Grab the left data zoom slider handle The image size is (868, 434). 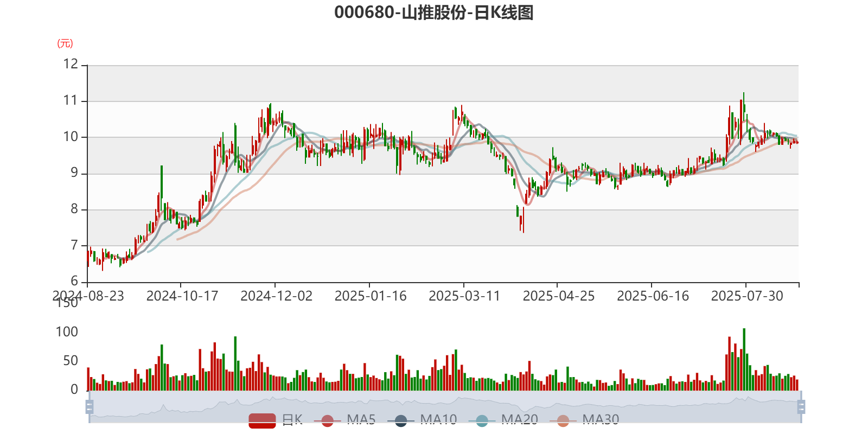90,407
